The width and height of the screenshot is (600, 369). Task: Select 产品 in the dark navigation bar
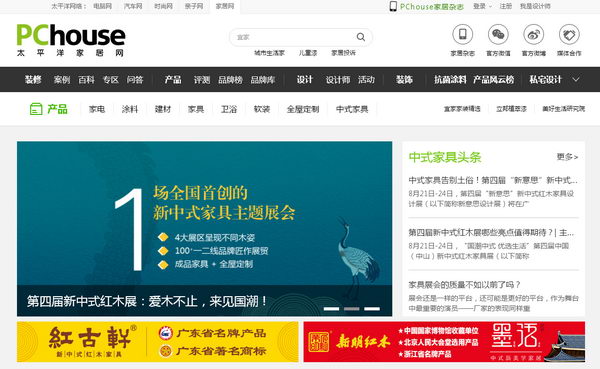(x=173, y=80)
